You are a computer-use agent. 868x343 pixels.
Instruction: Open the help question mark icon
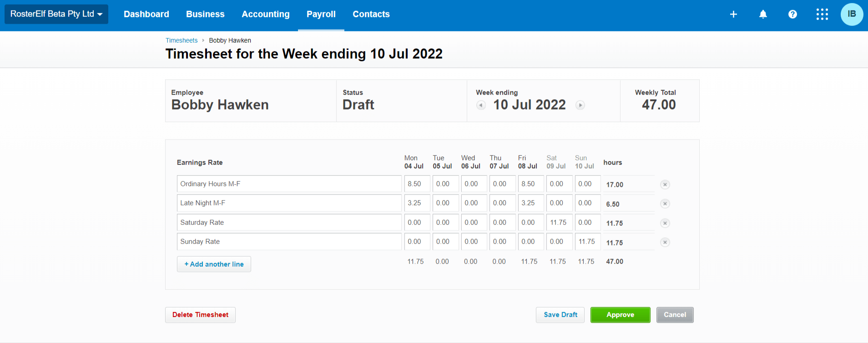[792, 14]
